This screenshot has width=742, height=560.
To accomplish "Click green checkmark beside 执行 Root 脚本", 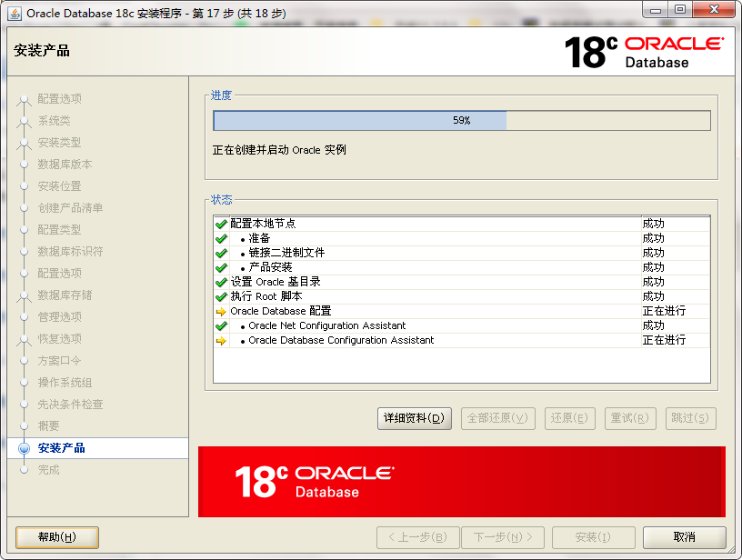I will coord(221,296).
